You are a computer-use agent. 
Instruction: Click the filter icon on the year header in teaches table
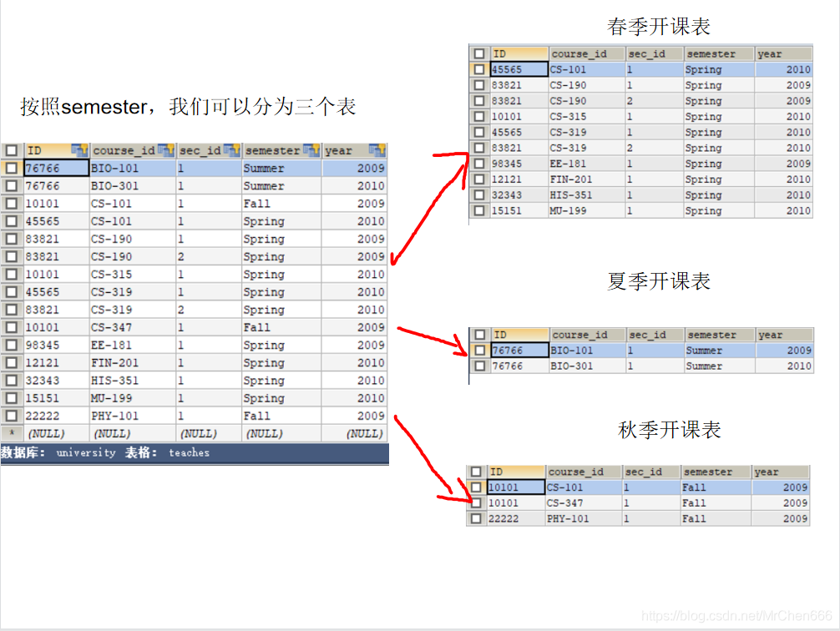(377, 150)
